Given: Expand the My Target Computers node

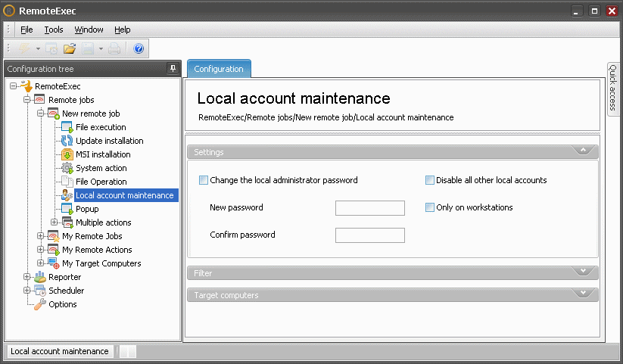Looking at the screenshot, I should pyautogui.click(x=41, y=263).
